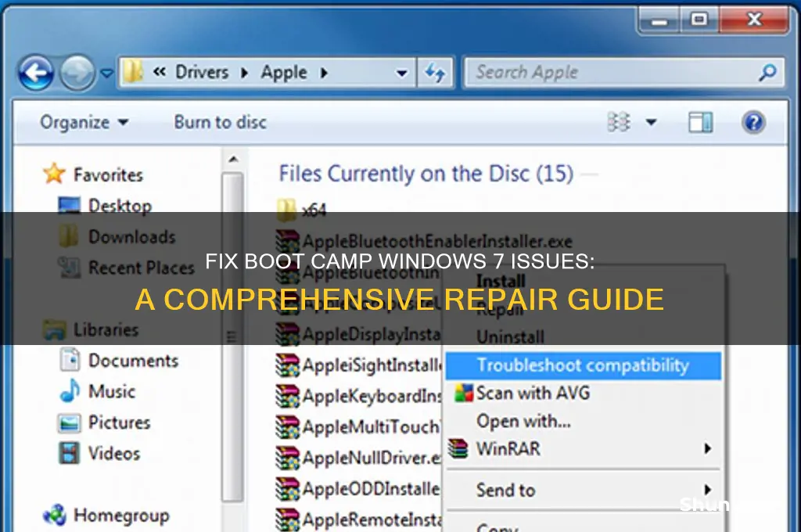Screen dimensions: 801x532
Task: Close the Explorer window
Action: pyautogui.click(x=753, y=20)
